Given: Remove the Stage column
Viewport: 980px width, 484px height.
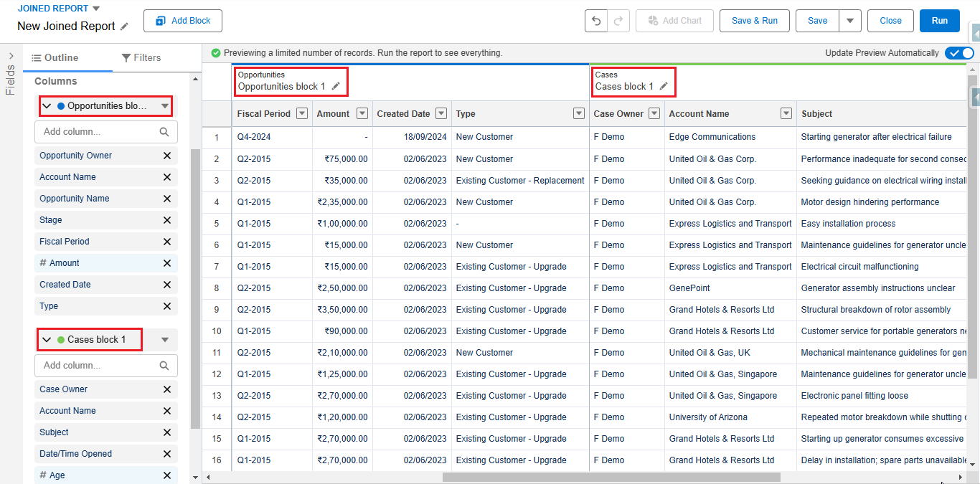Looking at the screenshot, I should [166, 219].
